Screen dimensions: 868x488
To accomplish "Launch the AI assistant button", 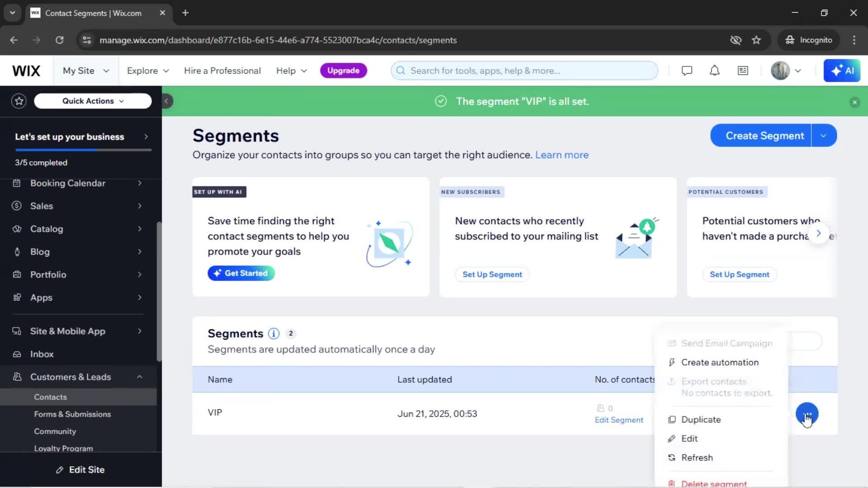I will (842, 70).
